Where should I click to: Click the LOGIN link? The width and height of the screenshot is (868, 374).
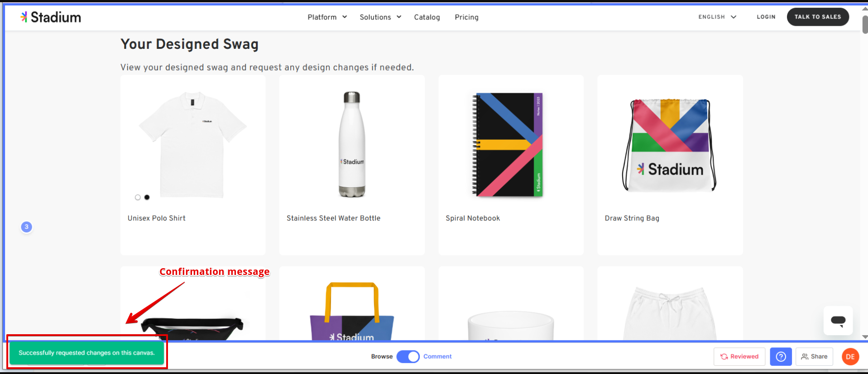766,17
